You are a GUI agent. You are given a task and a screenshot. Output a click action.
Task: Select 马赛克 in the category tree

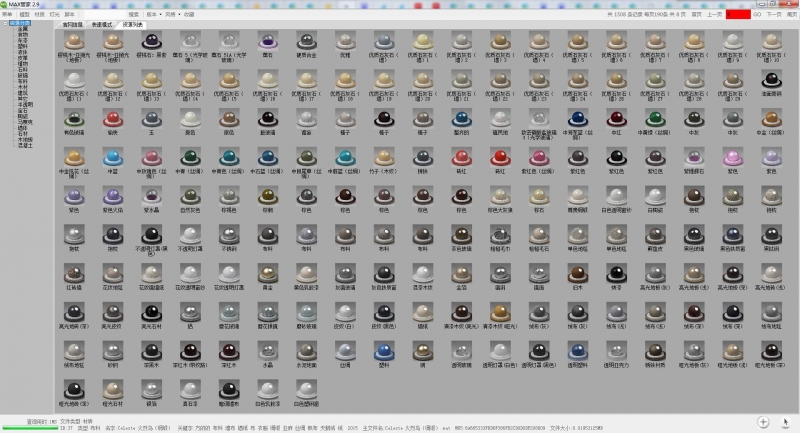coord(25,122)
